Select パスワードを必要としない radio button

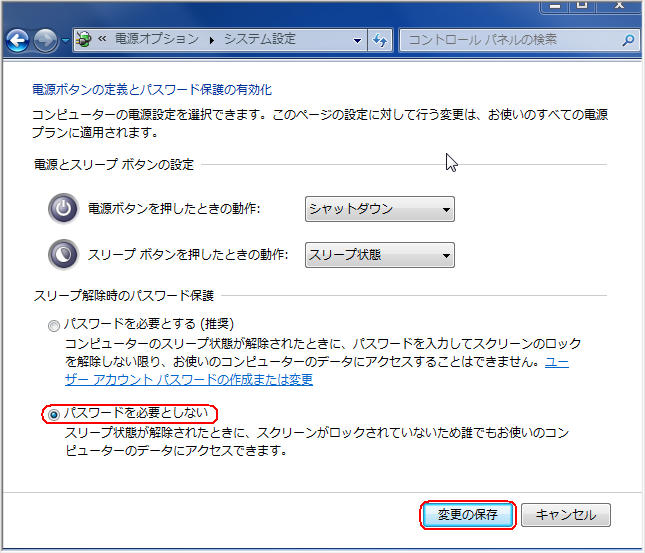pyautogui.click(x=53, y=414)
